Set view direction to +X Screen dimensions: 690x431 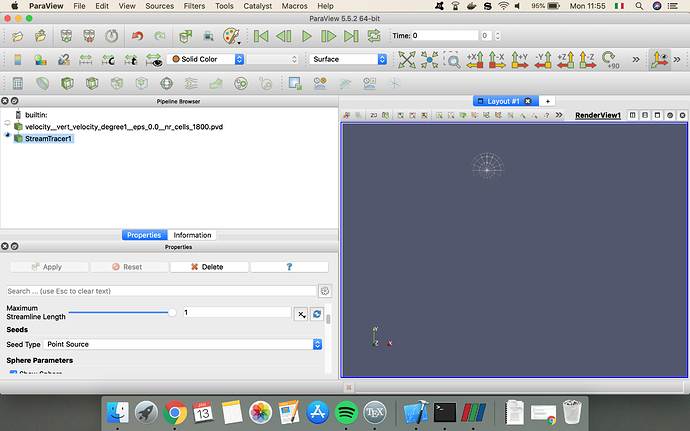click(475, 59)
